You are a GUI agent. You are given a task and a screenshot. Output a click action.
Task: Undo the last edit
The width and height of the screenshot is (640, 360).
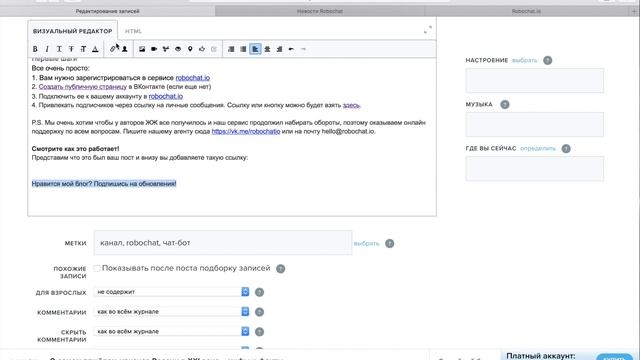pyautogui.click(x=291, y=49)
